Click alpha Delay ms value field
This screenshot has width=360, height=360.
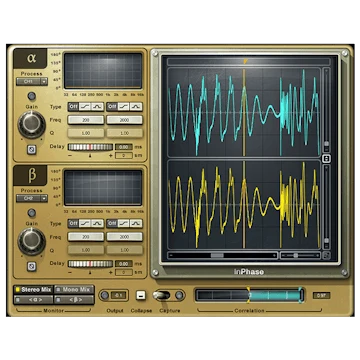(x=124, y=147)
